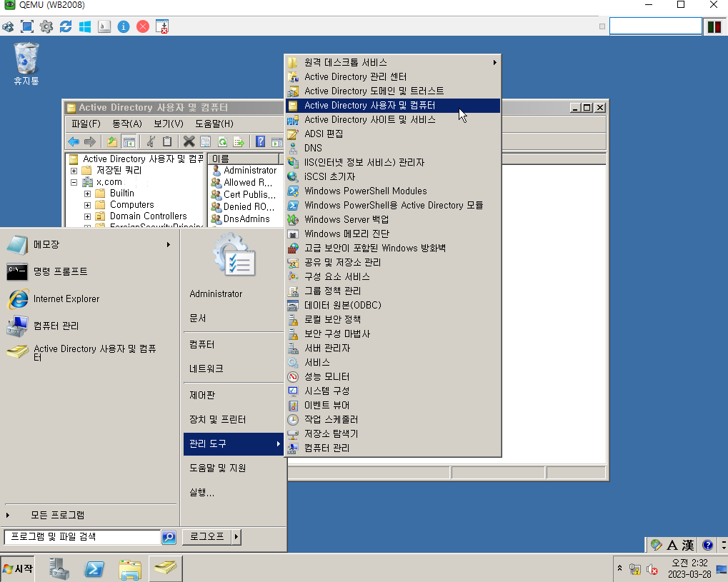Click the properties icon in AD toolbar

pos(205,141)
